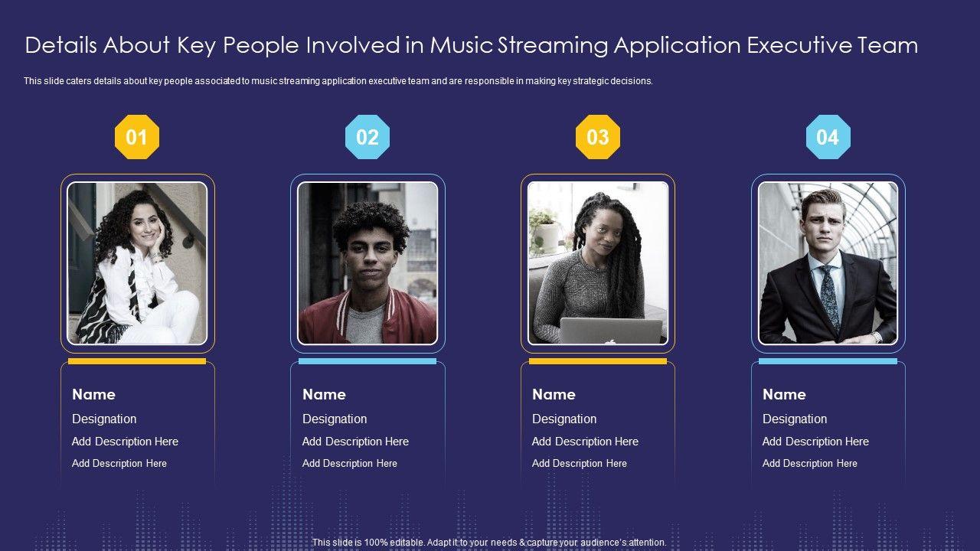Click the Name heading in the fourth card
This screenshot has height=551, width=980.
point(784,395)
